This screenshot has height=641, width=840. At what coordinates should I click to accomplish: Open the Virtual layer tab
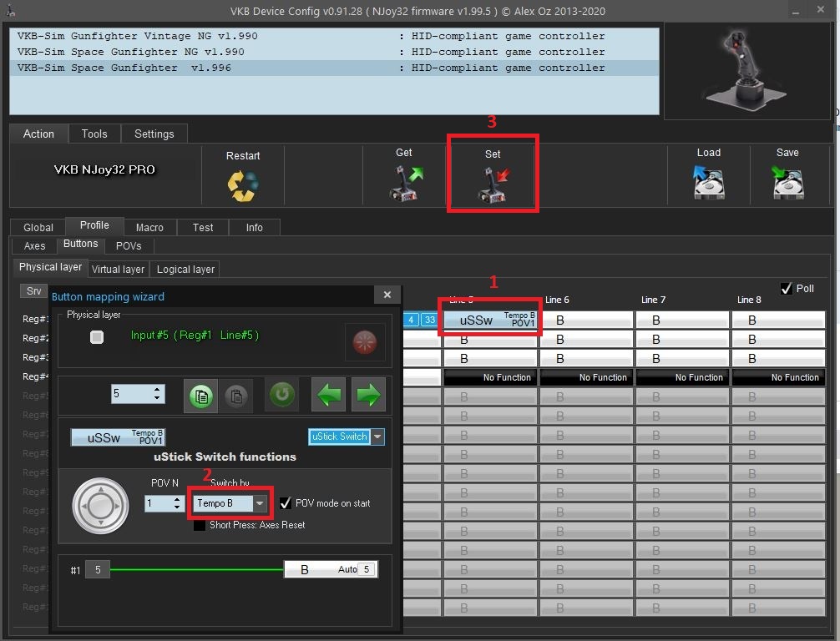[118, 270]
